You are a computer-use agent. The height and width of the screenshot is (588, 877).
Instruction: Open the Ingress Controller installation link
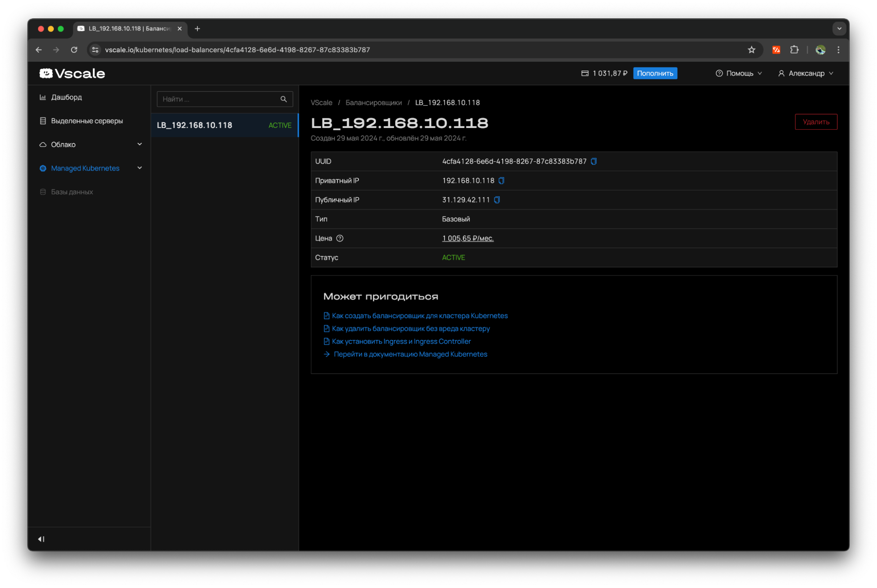[401, 341]
